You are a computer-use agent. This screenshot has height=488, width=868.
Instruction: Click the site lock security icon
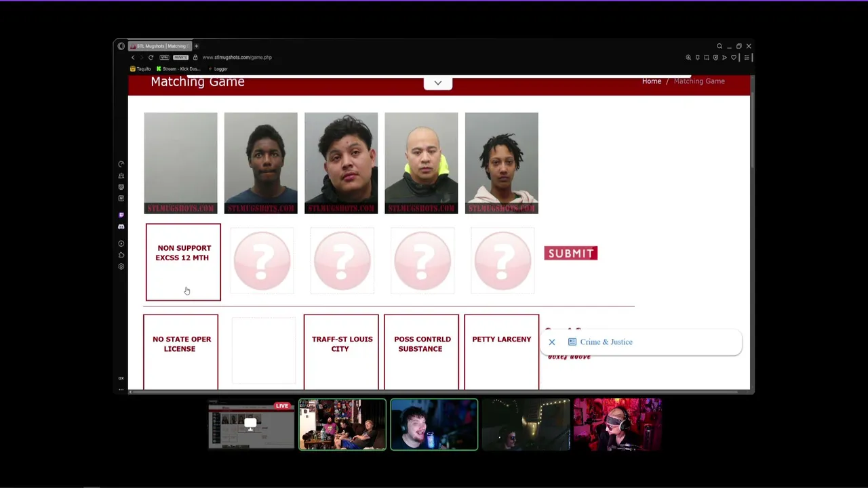[195, 58]
